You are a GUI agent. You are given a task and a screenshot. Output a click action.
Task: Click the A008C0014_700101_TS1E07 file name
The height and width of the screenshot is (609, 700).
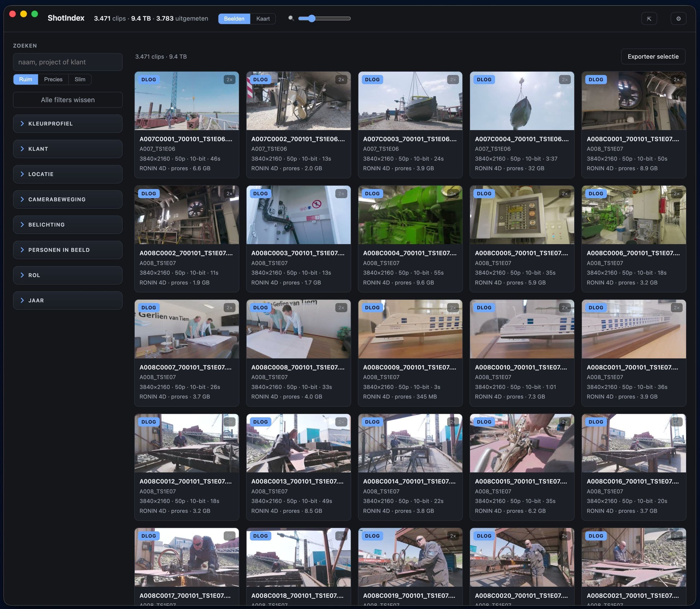click(409, 482)
